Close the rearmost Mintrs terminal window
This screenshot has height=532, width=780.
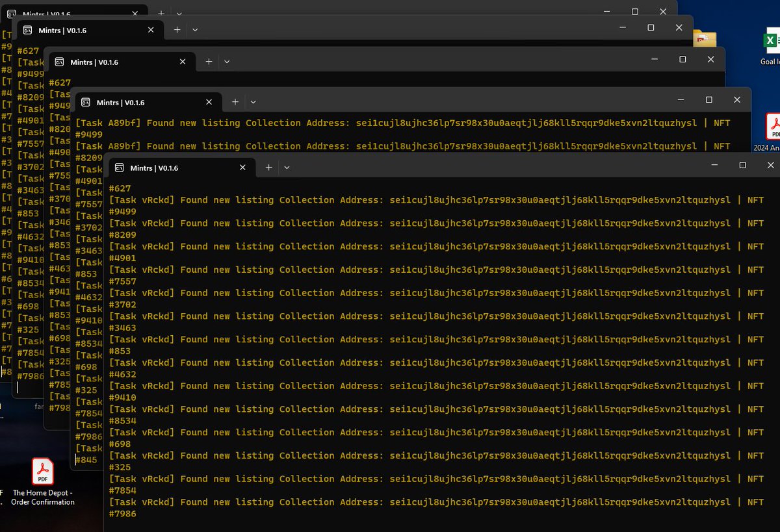663,11
